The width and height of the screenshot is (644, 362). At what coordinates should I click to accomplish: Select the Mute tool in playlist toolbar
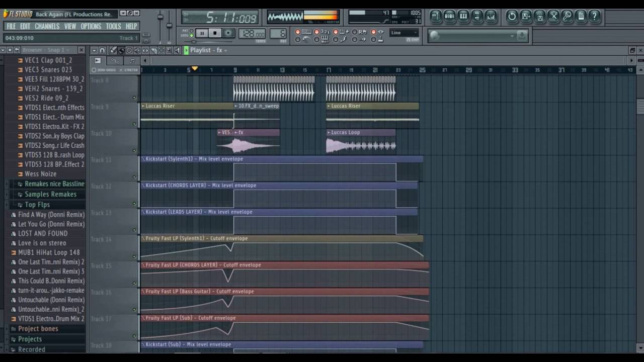click(x=137, y=50)
